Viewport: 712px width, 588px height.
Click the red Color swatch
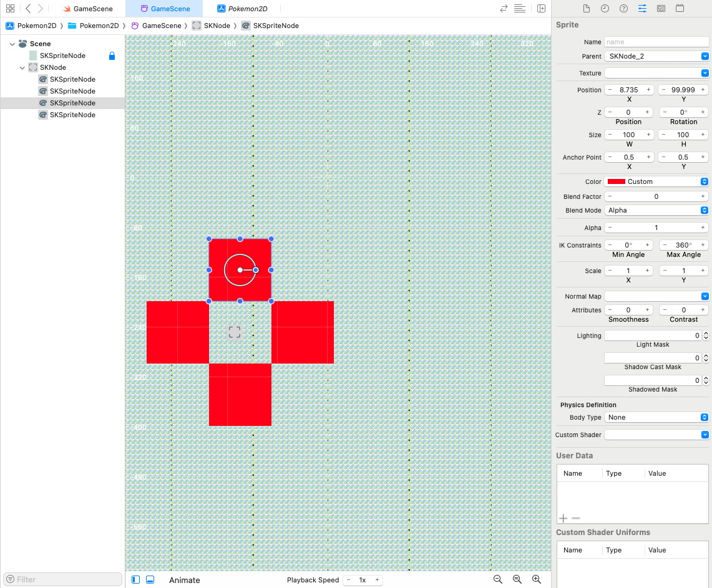[617, 181]
